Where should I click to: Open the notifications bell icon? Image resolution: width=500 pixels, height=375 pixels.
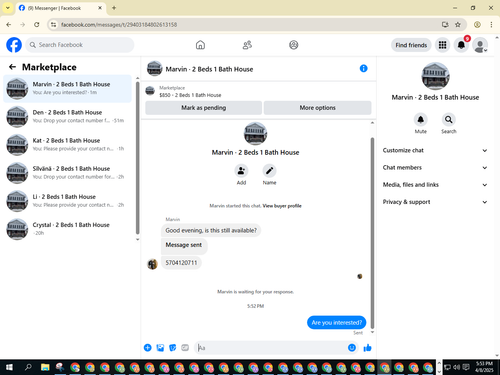click(x=461, y=45)
